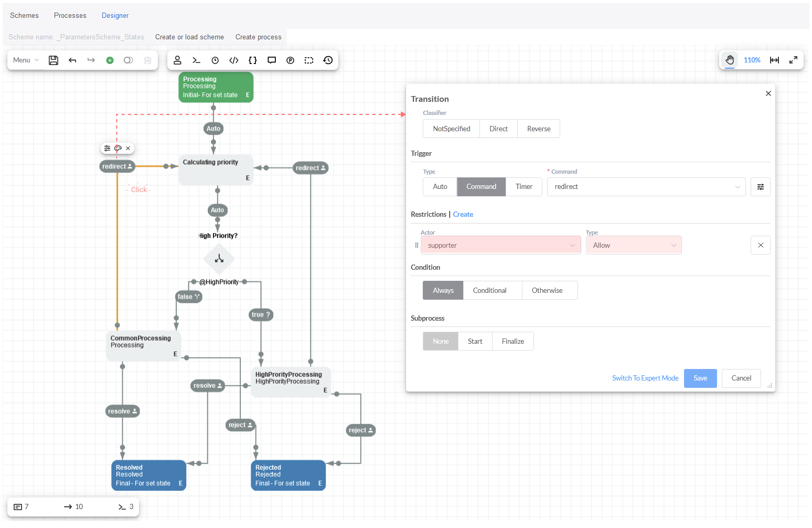Click Create link next to Restrictions
Viewport: 812px width, 528px height.
[x=463, y=214]
